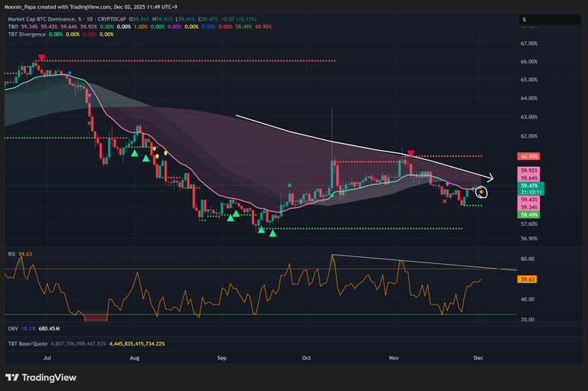Select the TBO indicator legend label
The image size is (588, 391).
pyautogui.click(x=11, y=27)
